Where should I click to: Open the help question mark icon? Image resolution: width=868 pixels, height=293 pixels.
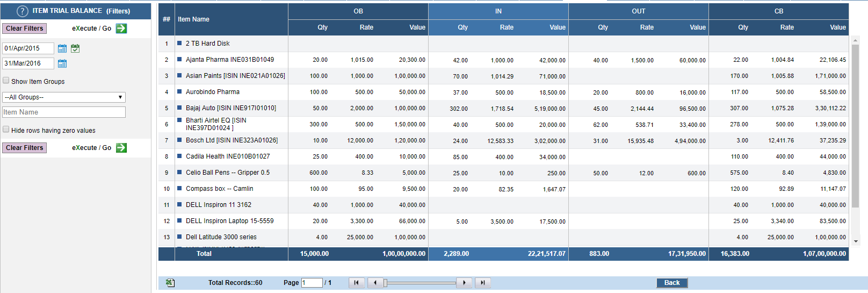coord(22,11)
